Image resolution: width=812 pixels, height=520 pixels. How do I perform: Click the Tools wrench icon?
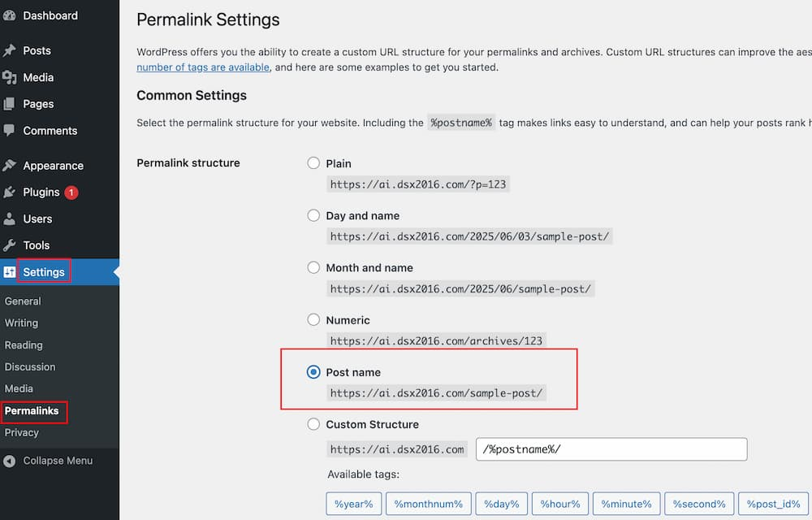[9, 245]
